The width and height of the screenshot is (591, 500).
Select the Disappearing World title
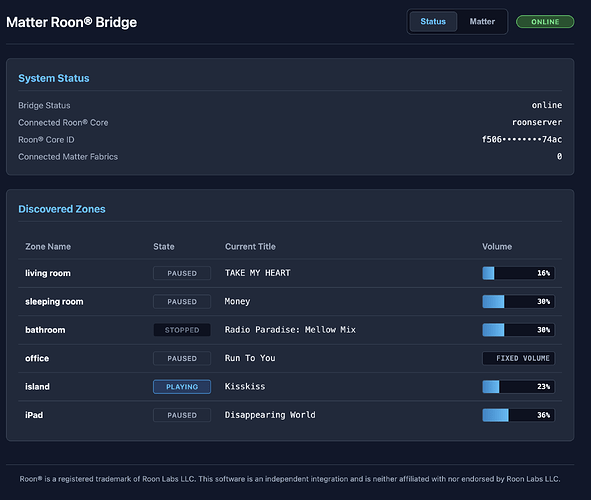(x=270, y=415)
